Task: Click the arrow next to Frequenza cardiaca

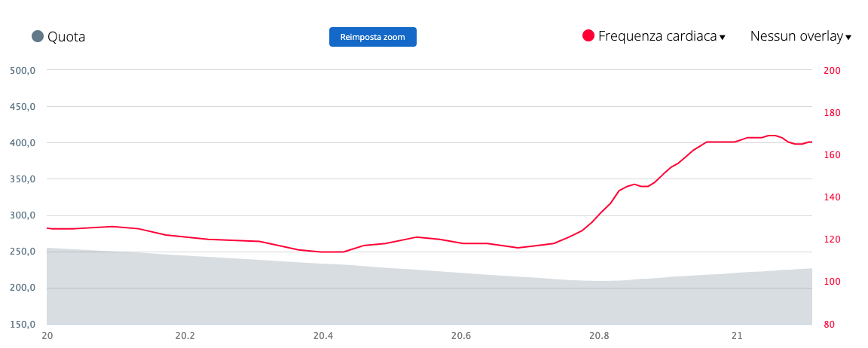Action: click(723, 38)
